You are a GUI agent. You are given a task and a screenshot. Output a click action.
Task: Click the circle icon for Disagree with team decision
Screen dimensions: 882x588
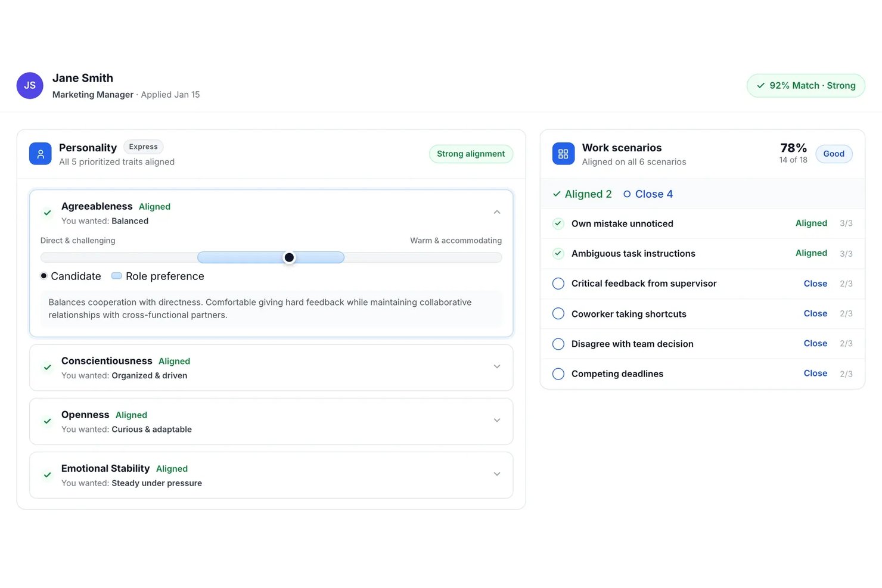coord(558,344)
